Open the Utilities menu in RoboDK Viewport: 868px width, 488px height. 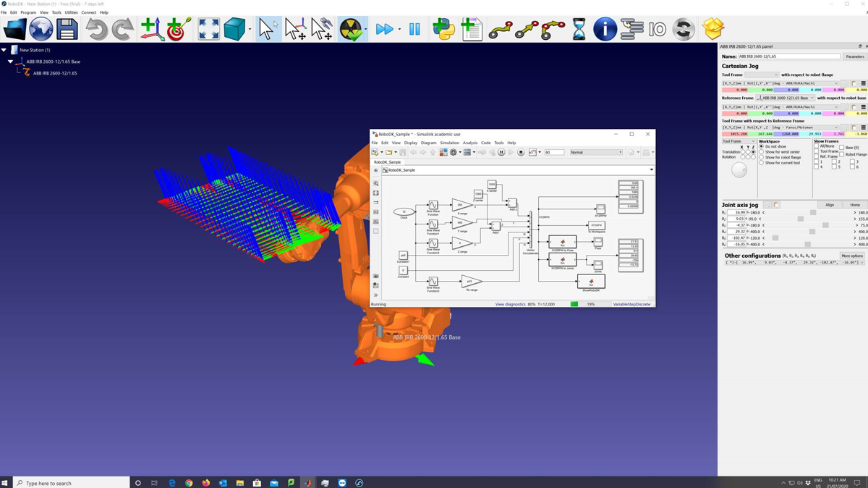tap(71, 12)
